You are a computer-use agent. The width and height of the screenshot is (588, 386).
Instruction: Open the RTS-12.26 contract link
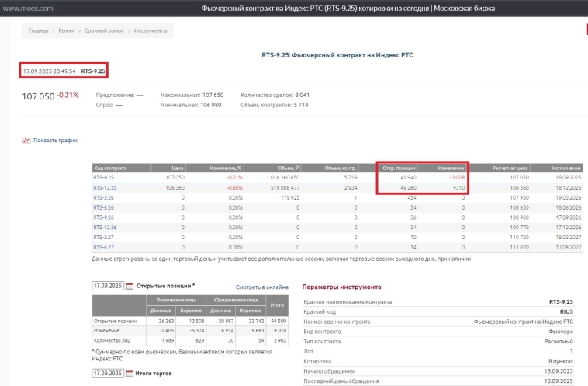pos(105,228)
